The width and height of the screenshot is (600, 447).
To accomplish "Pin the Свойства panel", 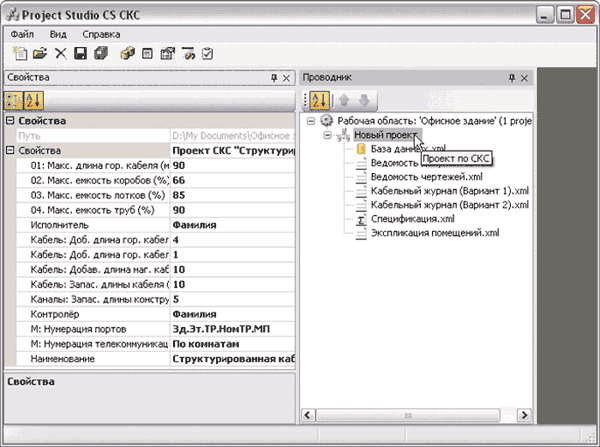I will point(274,78).
